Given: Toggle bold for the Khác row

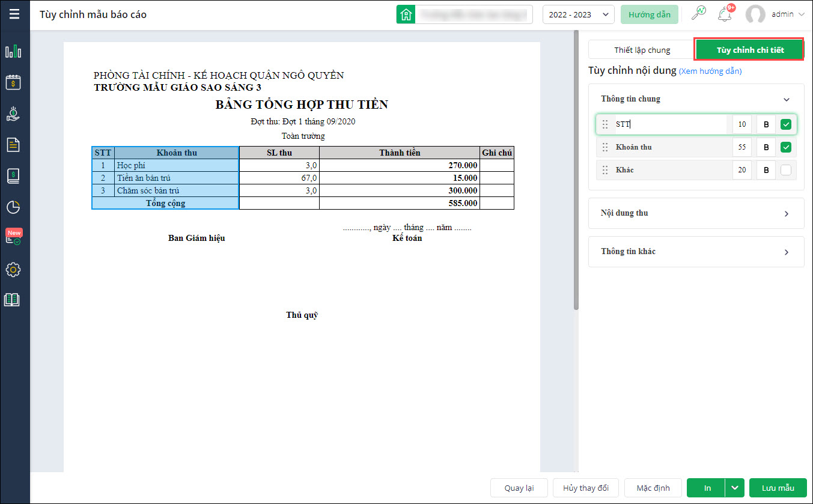Looking at the screenshot, I should 766,170.
